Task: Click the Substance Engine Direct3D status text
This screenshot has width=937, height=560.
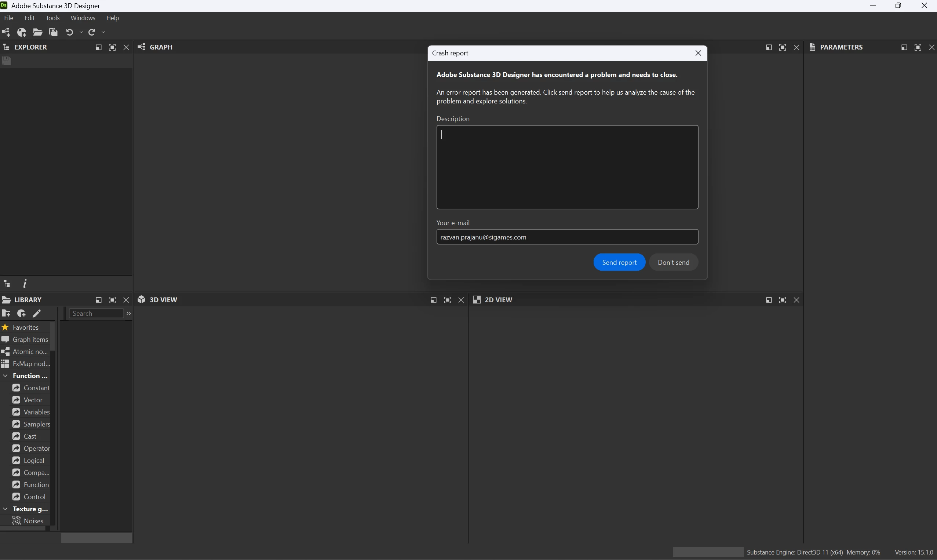Action: [795, 552]
